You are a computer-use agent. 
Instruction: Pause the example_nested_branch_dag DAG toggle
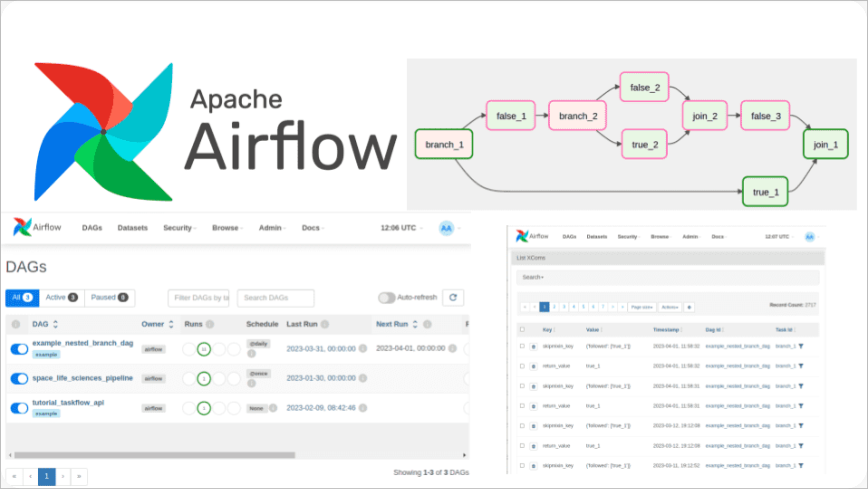tap(19, 349)
